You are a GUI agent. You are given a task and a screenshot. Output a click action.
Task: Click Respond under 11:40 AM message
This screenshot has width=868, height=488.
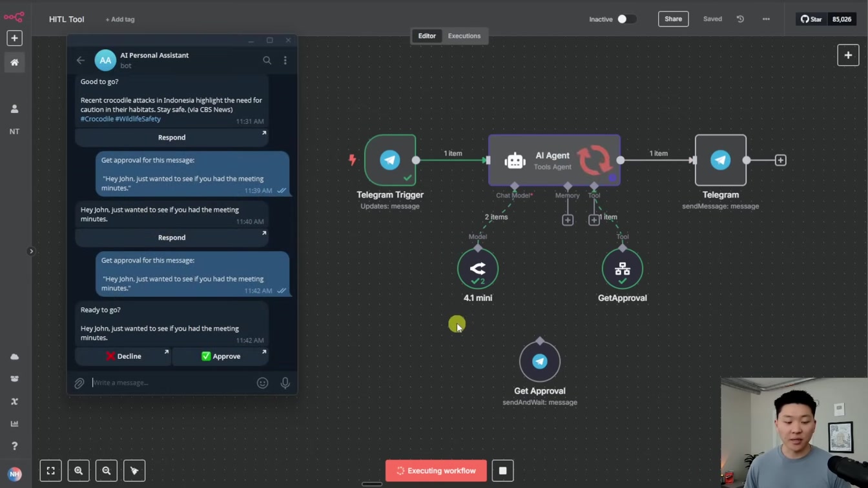pyautogui.click(x=172, y=238)
